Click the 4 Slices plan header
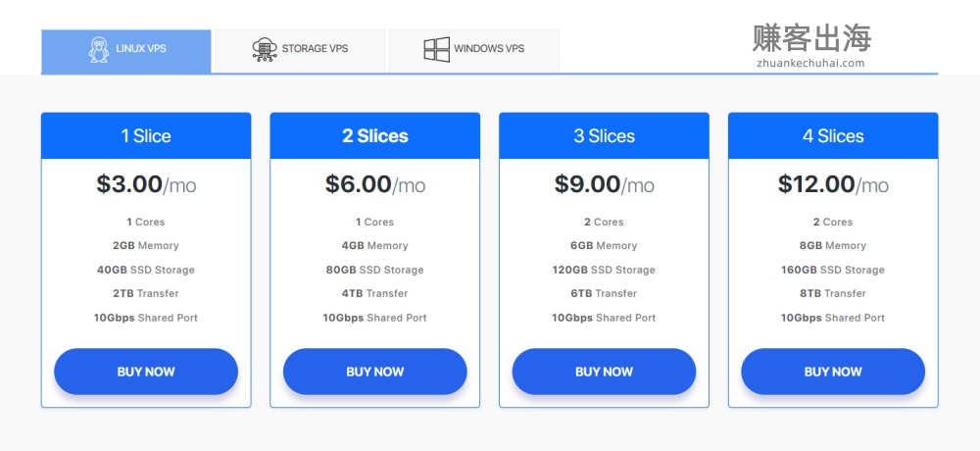 (x=833, y=136)
